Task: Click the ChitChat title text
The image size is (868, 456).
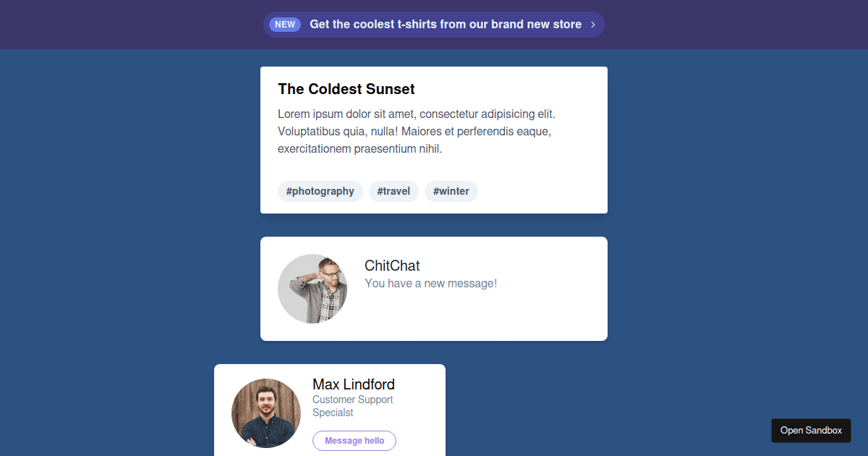Action: click(x=391, y=266)
